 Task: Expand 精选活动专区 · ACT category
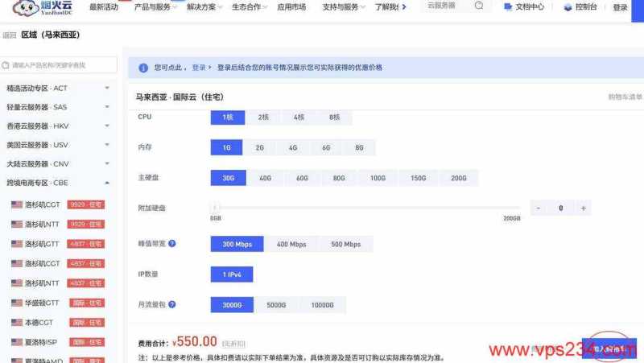tap(57, 88)
